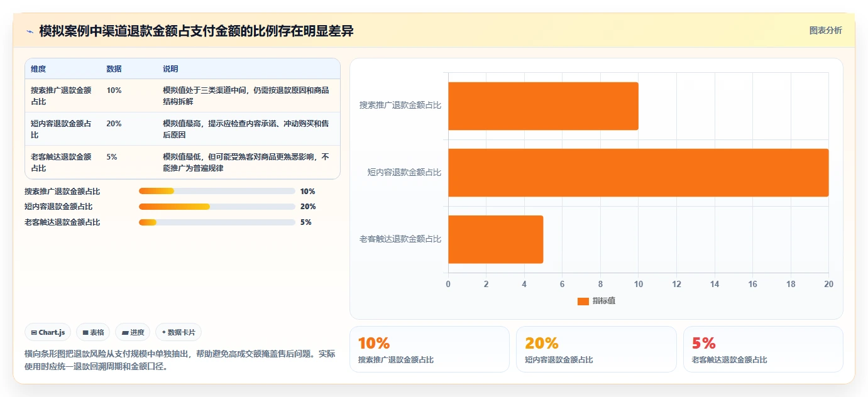Click the 短内容 orange chart bar
The image size is (868, 397).
coord(638,173)
